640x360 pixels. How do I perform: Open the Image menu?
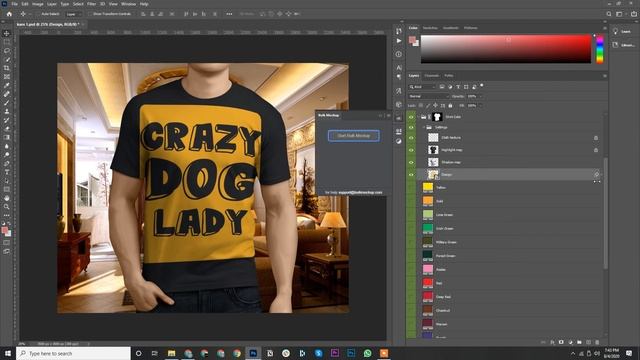[x=38, y=4]
